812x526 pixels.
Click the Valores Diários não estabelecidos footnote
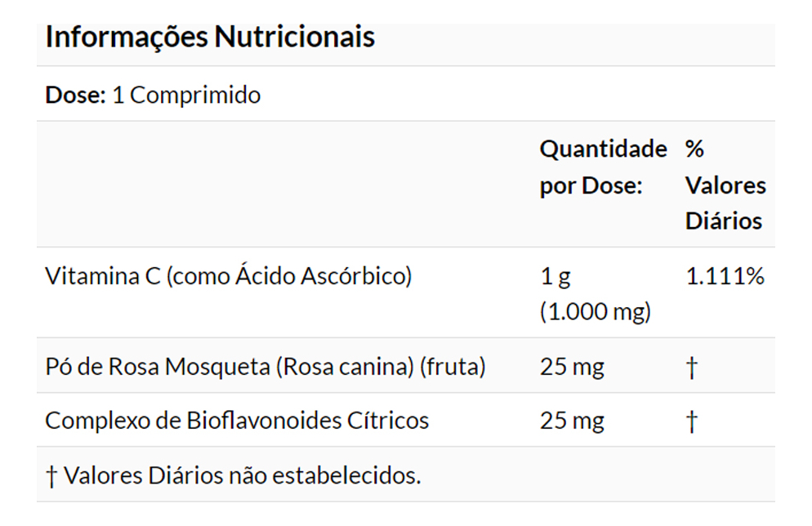242,475
